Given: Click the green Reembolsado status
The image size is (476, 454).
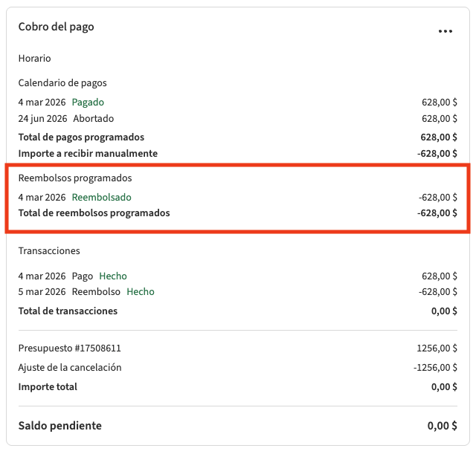Looking at the screenshot, I should [101, 197].
